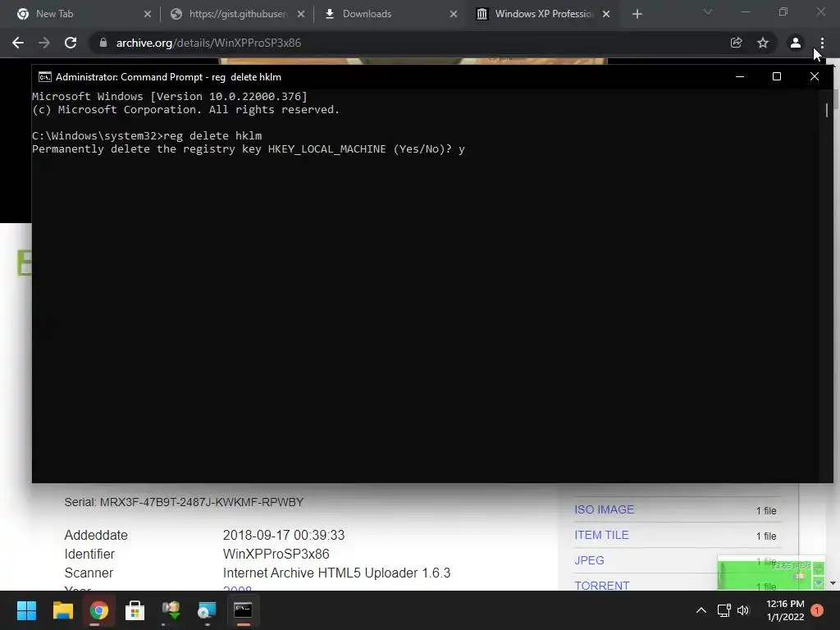Screen dimensions: 840x630
Task: Share this page via share icon
Action: click(x=736, y=43)
